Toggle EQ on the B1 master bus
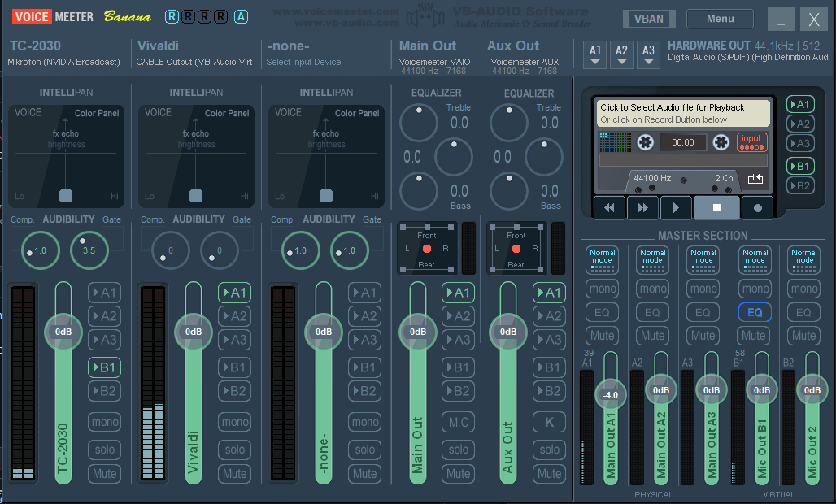This screenshot has width=836, height=504. [755, 312]
